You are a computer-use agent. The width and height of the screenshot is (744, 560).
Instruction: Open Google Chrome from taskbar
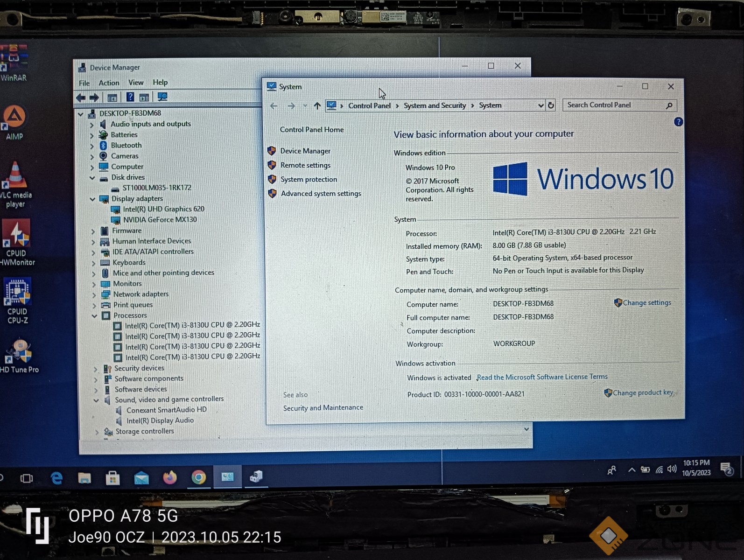coord(199,477)
